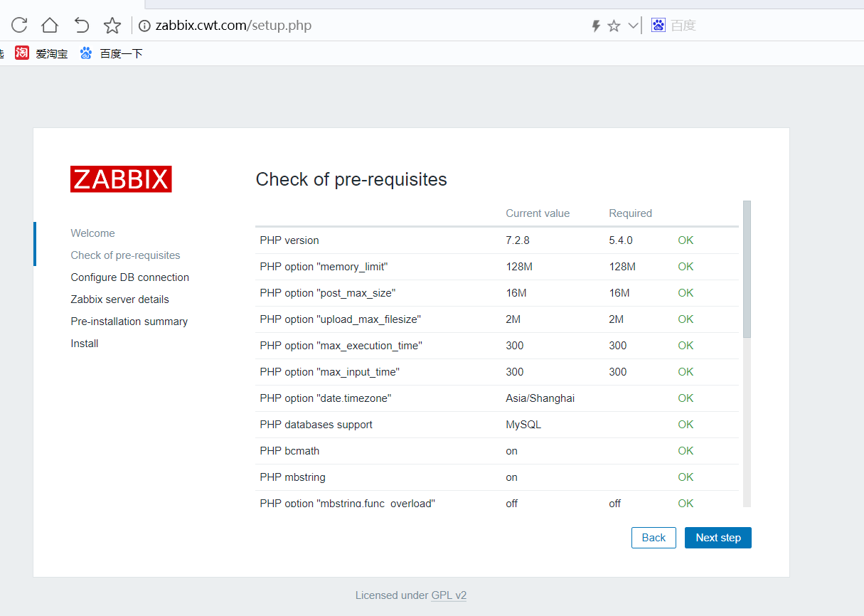Click the Current value column header
Viewport: 864px width, 616px height.
point(538,213)
